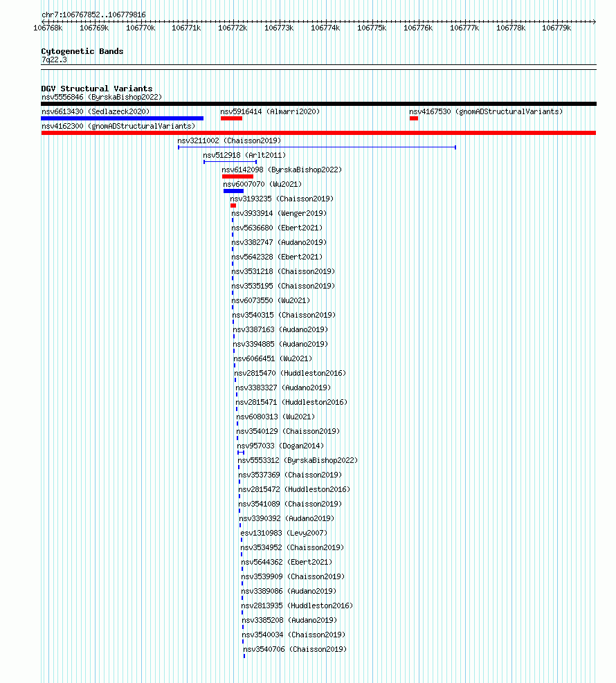Open nsv3389086 (Audano2019) label

click(289, 591)
